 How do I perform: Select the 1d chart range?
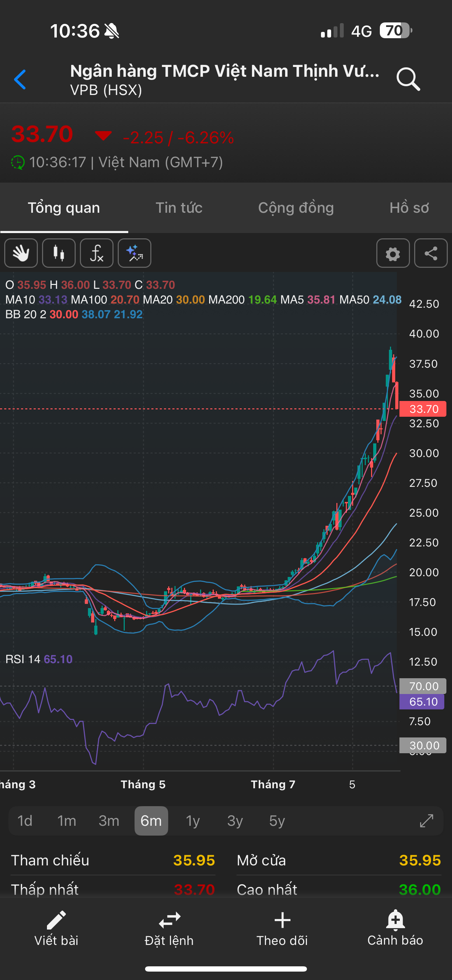(x=25, y=821)
